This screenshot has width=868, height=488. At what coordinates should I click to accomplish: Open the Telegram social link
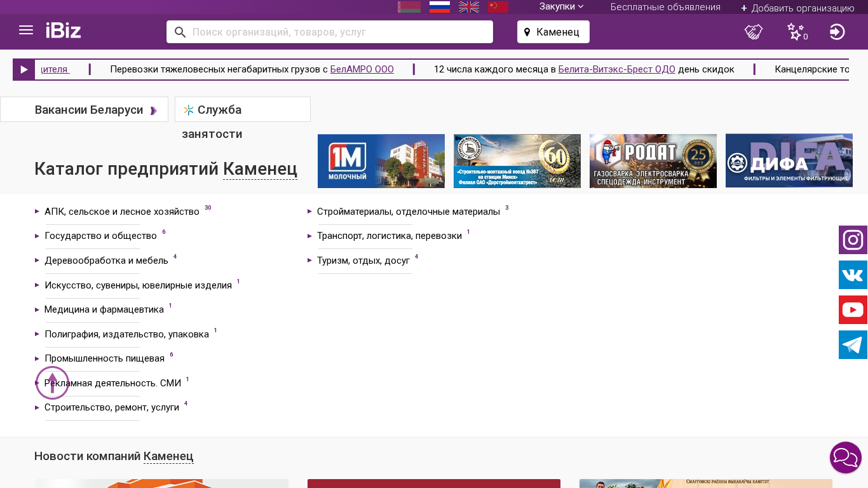pos(853,345)
